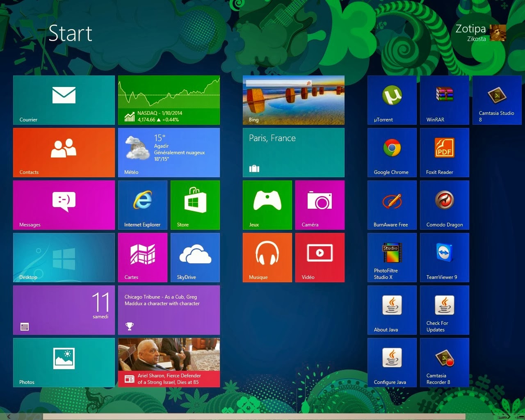Click the Zotipa user account name
Image resolution: width=525 pixels, height=420 pixels.
pos(470,29)
